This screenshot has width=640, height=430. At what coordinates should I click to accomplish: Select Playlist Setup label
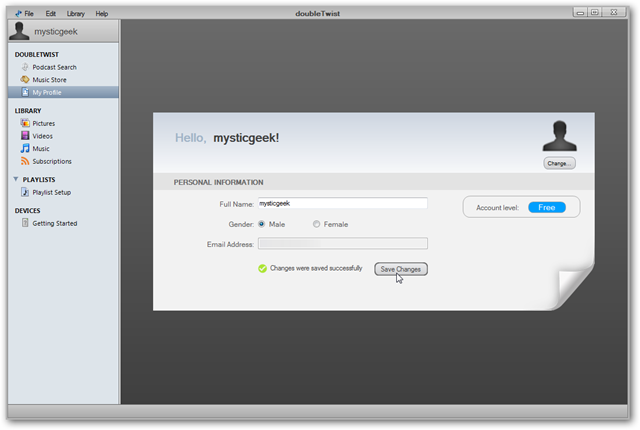click(51, 193)
